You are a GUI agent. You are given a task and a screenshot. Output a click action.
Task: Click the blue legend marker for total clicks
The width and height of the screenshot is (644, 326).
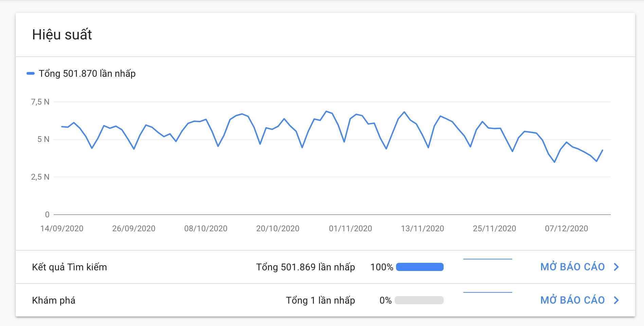coord(31,73)
